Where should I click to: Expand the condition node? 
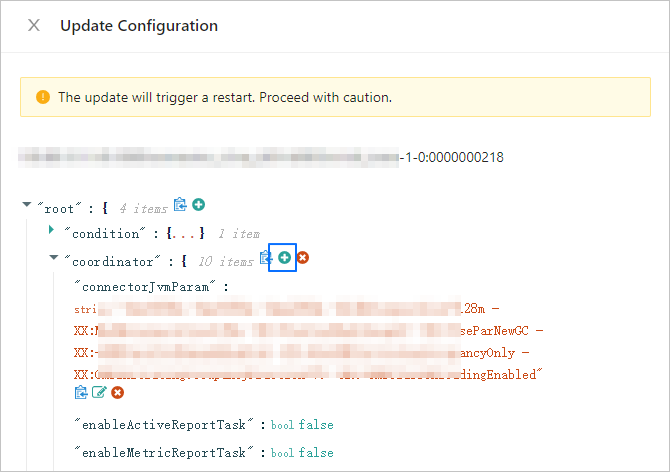[52, 231]
